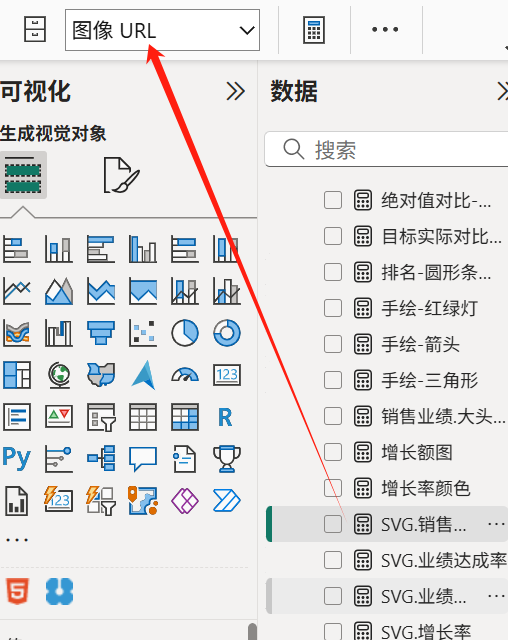Select the HTML5 custom visual
Screen dimensions: 508x640
pyautogui.click(x=17, y=591)
